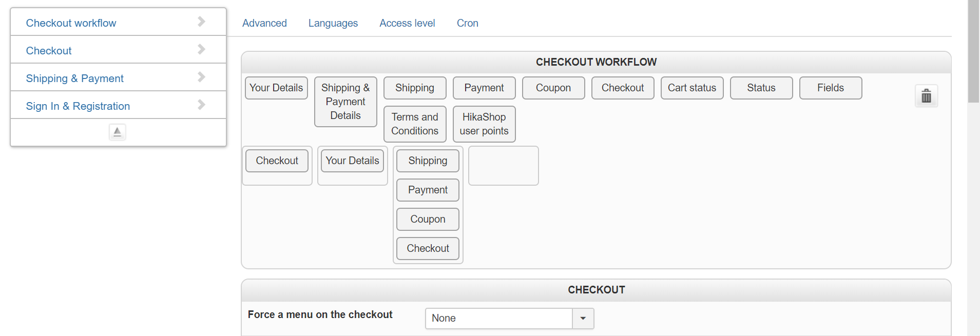Select the Fields block
This screenshot has height=336, width=980.
click(x=830, y=88)
